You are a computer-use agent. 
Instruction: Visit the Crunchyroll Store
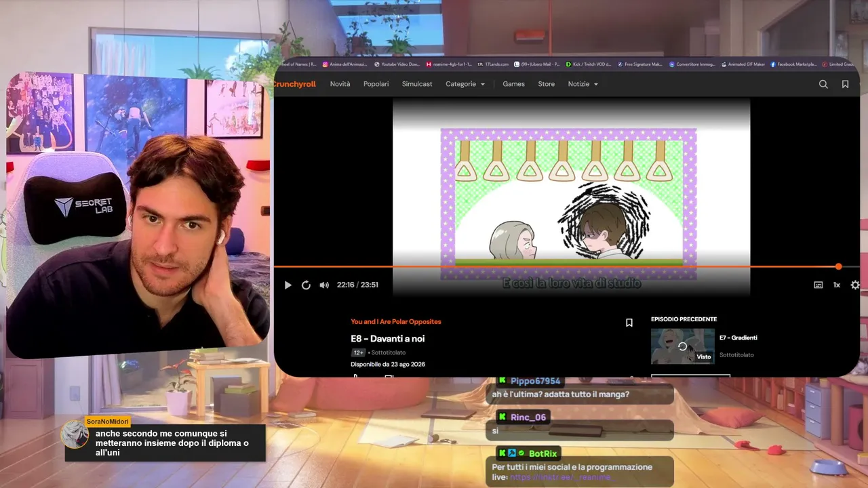[547, 84]
